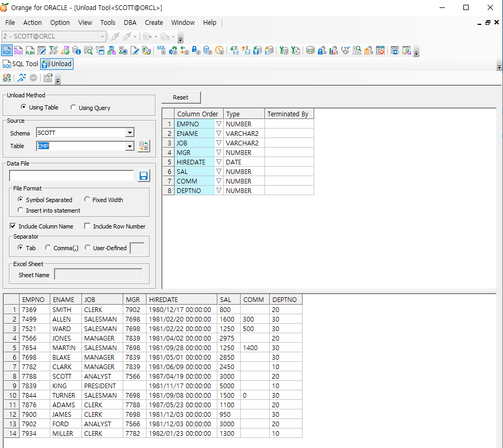Screen dimensions: 503x448
Task: Open the find object magnifier icon
Action: point(88,50)
